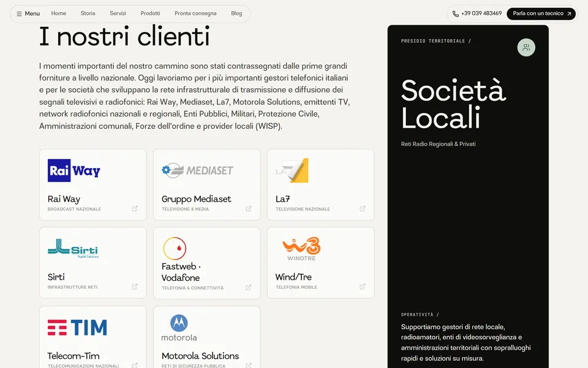588x368 pixels.
Task: Open external link icon on La7 card
Action: 363,209
